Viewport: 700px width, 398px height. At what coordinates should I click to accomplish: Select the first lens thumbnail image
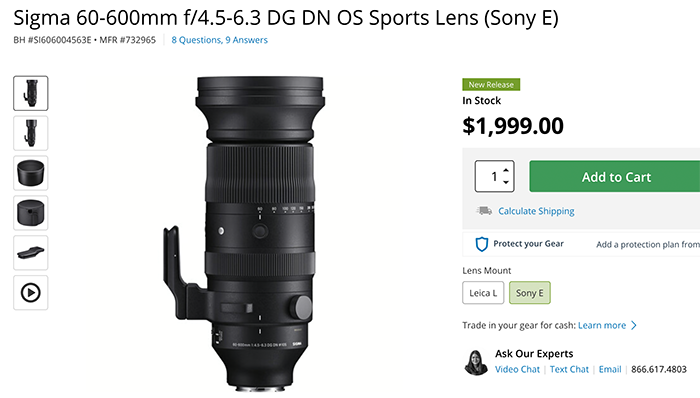point(30,93)
